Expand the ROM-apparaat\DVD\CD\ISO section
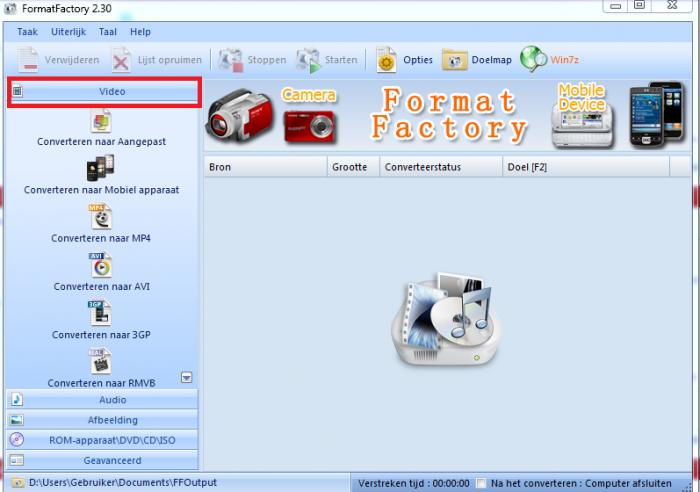700x492 pixels. tap(102, 440)
